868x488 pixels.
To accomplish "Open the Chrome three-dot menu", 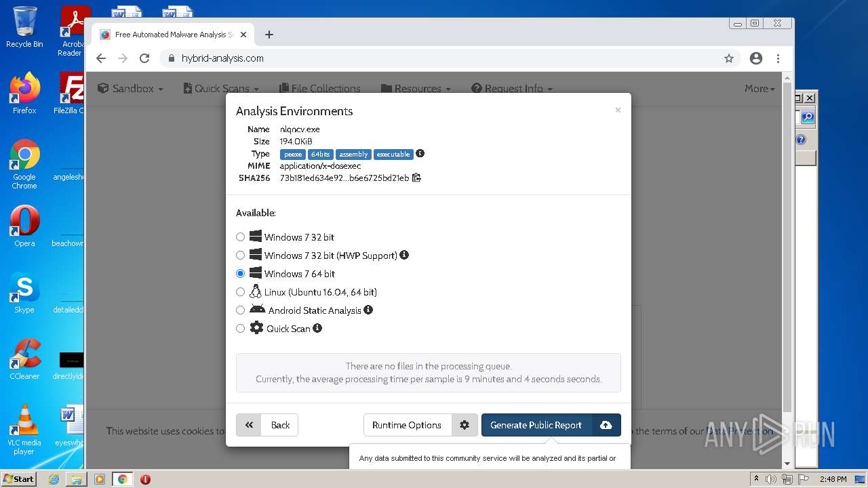I will click(778, 58).
